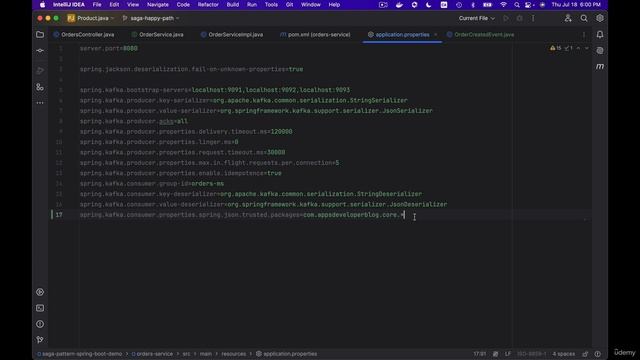Click the date and time in menu bar
This screenshot has height=360, width=640.
(x=576, y=5)
